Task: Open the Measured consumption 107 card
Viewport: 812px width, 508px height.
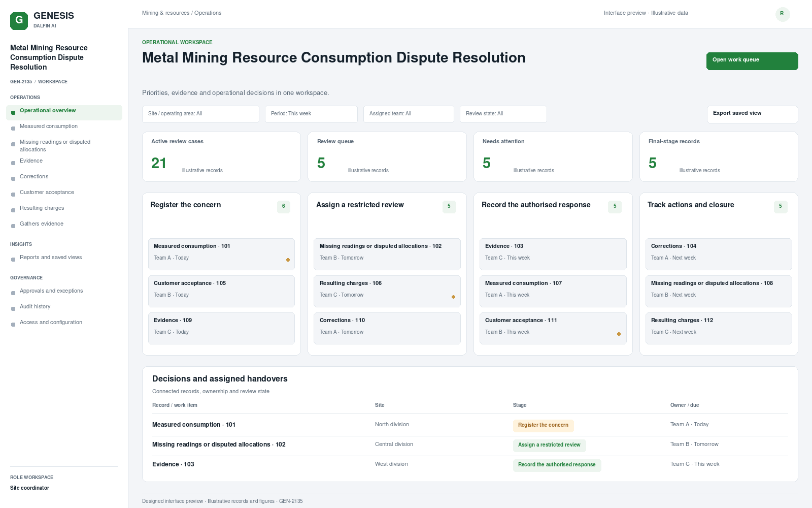Action: [553, 291]
